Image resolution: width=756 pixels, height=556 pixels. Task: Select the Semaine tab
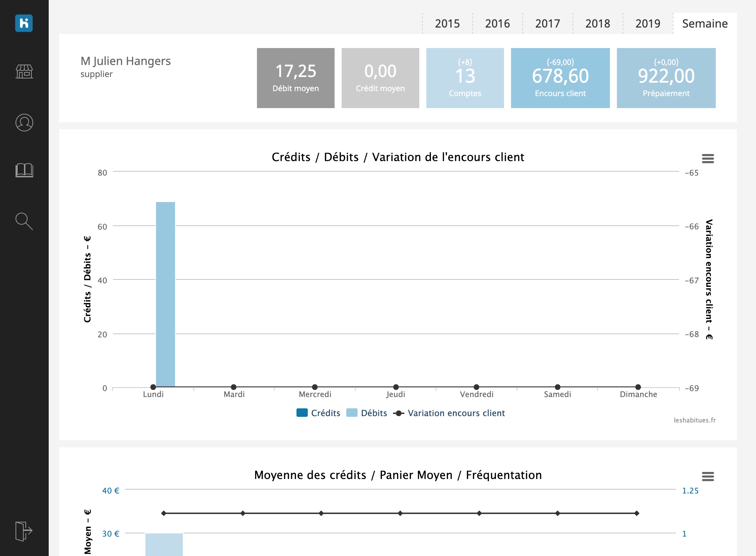click(x=705, y=23)
